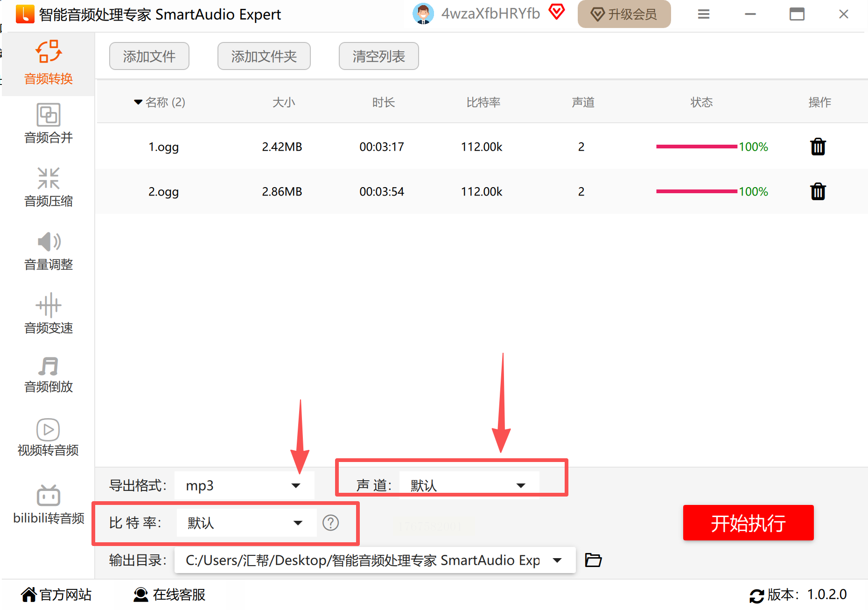Click the 2.42MB size cell

tap(282, 147)
